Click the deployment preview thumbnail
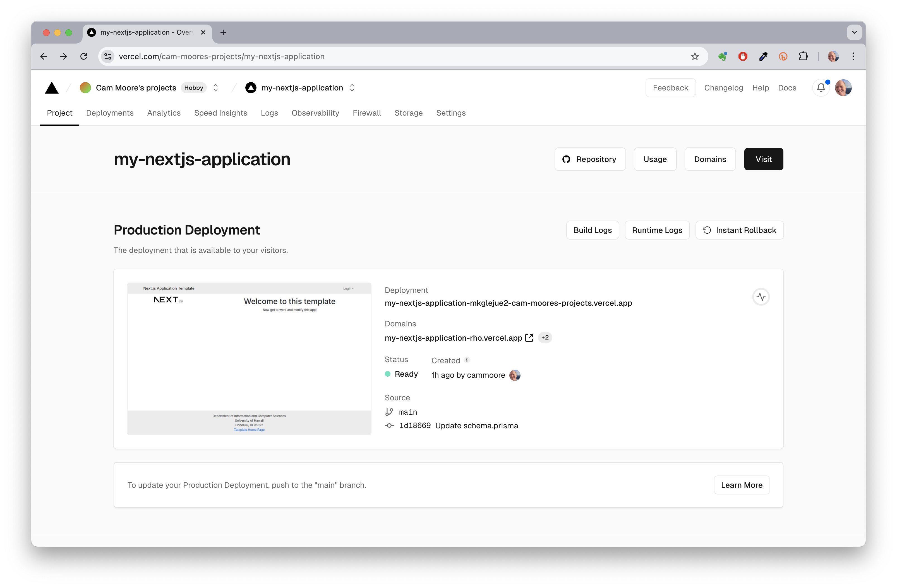 click(x=249, y=358)
